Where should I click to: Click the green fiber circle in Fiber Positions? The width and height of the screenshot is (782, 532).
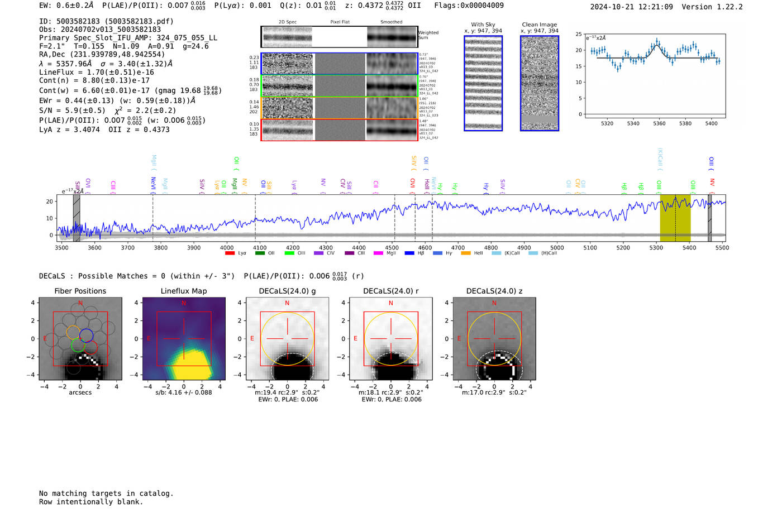pyautogui.click(x=78, y=345)
